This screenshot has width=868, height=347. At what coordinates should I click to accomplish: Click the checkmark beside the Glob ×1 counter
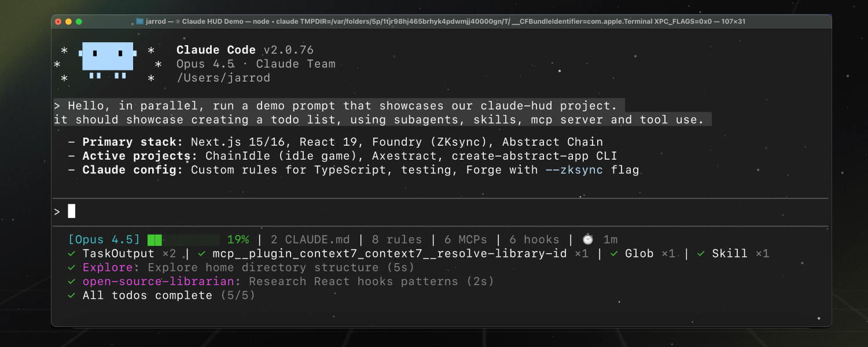pyautogui.click(x=615, y=253)
